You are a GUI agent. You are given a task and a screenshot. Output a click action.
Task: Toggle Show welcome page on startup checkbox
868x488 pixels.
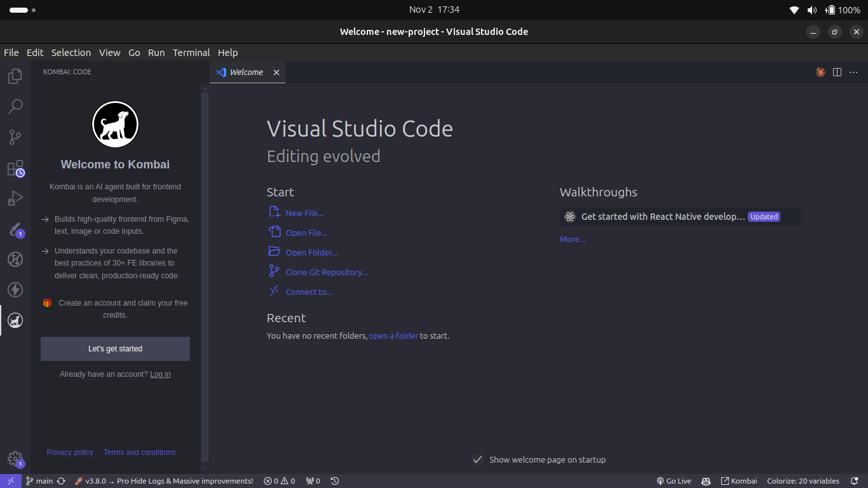pos(478,459)
